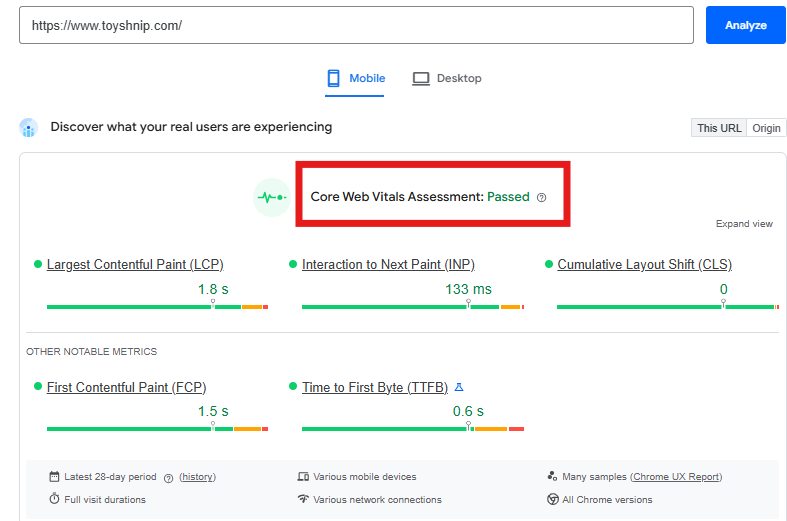Click the mobile phone icon
787x521 pixels.
click(x=333, y=78)
